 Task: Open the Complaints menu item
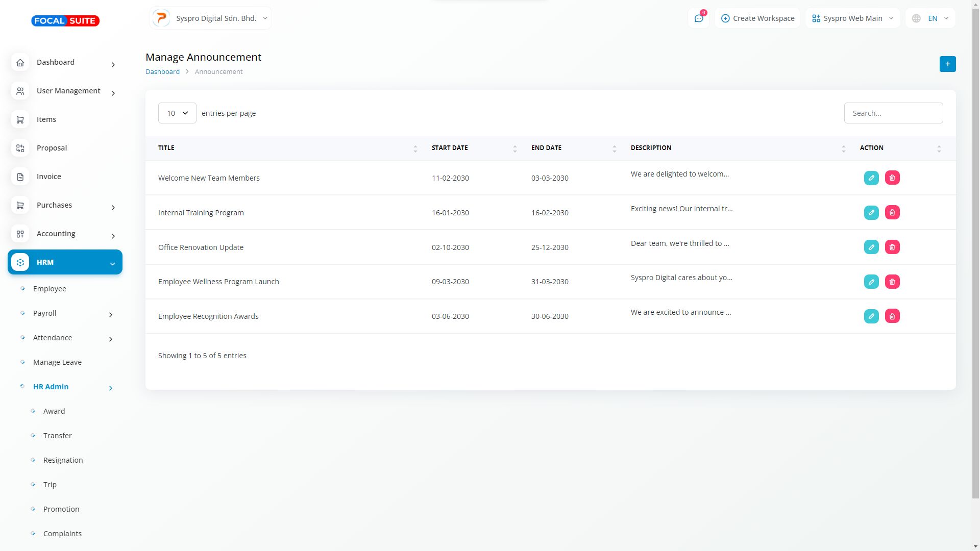tap(62, 534)
